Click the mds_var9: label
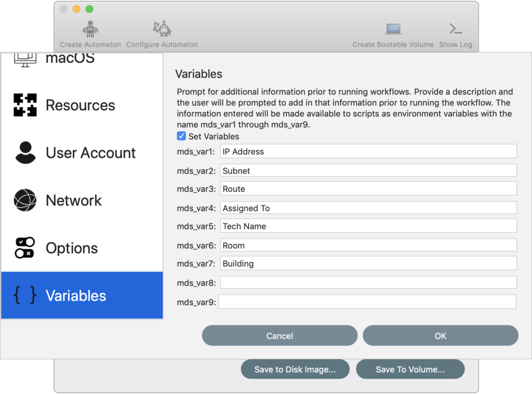This screenshot has width=532, height=394. click(196, 302)
